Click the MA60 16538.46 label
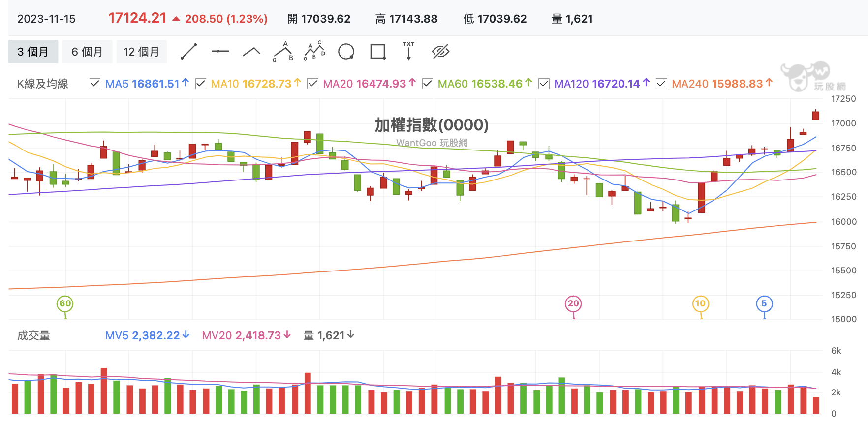Screen dimensions: 868x421 [485, 84]
